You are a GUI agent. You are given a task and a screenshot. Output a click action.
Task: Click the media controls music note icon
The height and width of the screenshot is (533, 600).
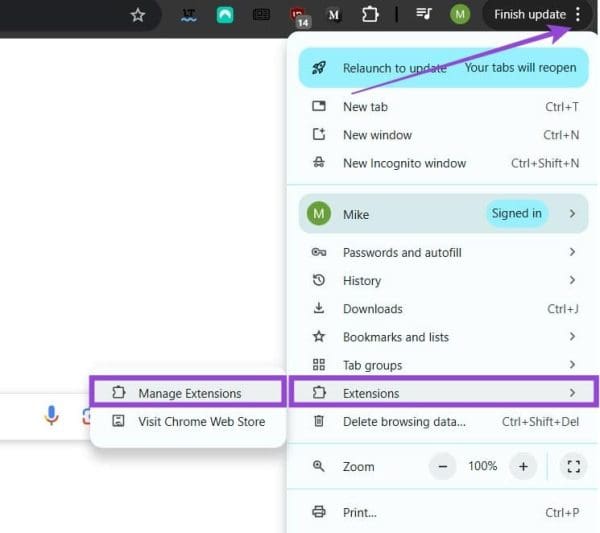424,15
